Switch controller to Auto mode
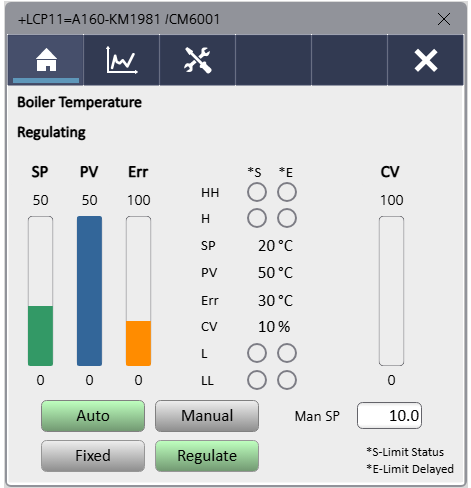 93,416
